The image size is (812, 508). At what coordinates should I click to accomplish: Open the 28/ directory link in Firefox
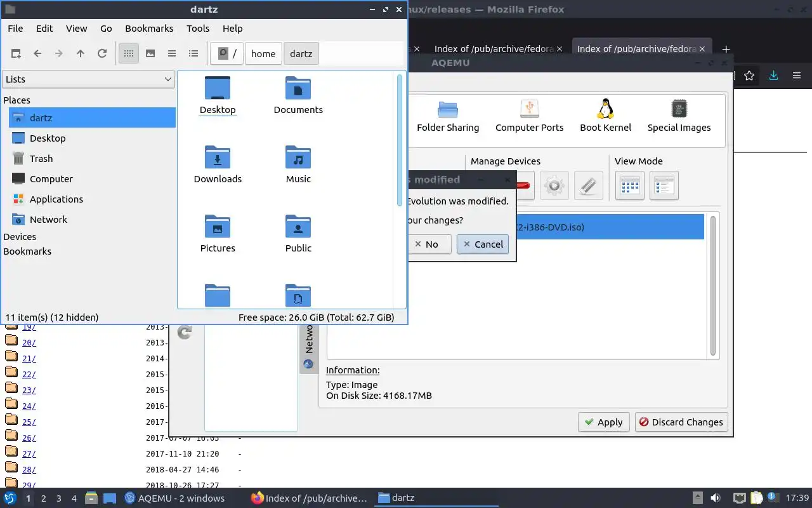pos(29,470)
